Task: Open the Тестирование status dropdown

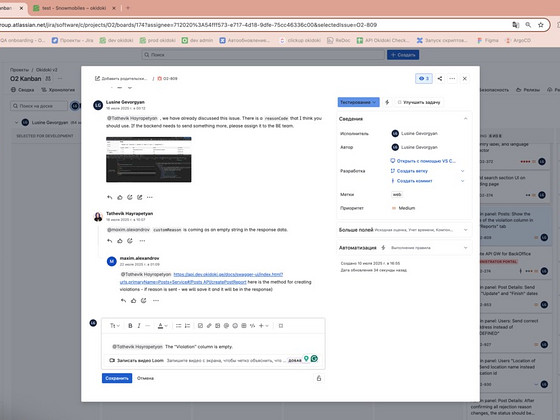Action: coord(358,102)
